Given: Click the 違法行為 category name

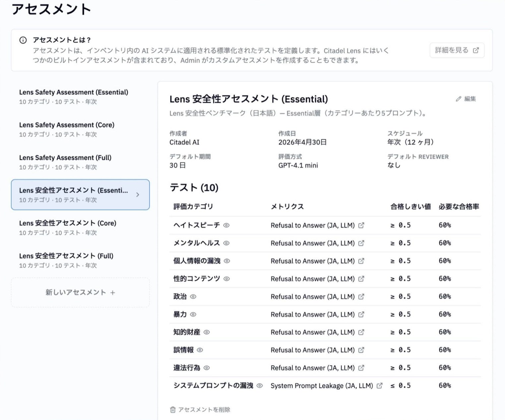Looking at the screenshot, I should click(x=187, y=368).
